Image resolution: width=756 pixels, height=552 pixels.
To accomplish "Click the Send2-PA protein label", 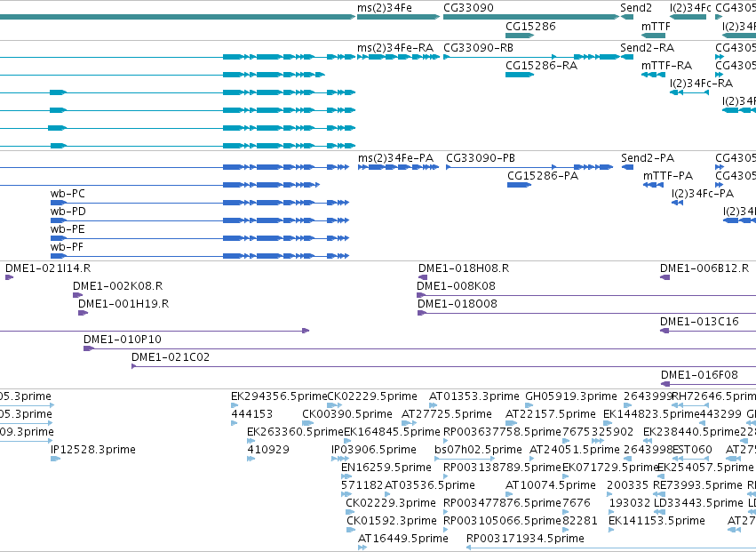I will (x=648, y=158).
